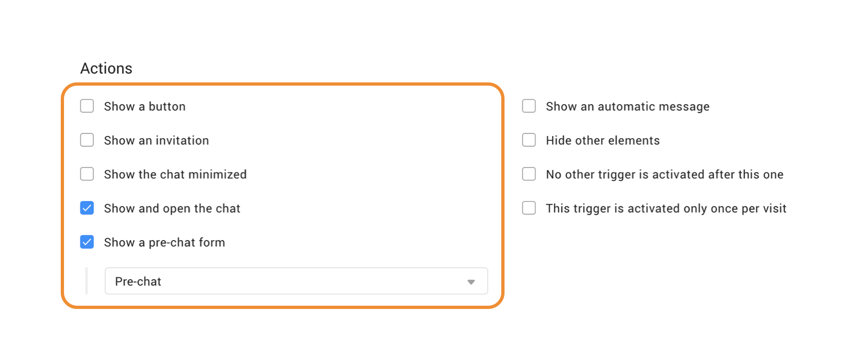Disable the 'Show a pre-chat form' checkbox
Screen dimensions: 868x361
coord(87,242)
